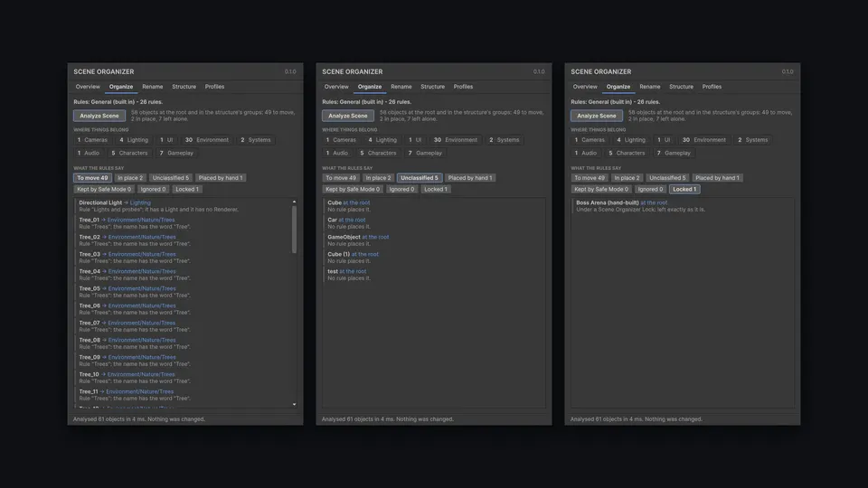Open Overview tab in middle panel
Image resolution: width=868 pixels, height=488 pixels.
(x=336, y=87)
